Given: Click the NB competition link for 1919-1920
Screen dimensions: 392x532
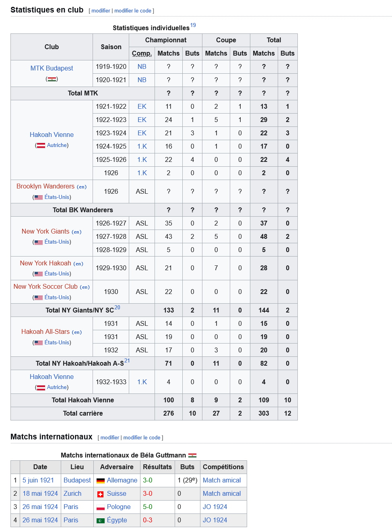Looking at the screenshot, I should pyautogui.click(x=142, y=66).
